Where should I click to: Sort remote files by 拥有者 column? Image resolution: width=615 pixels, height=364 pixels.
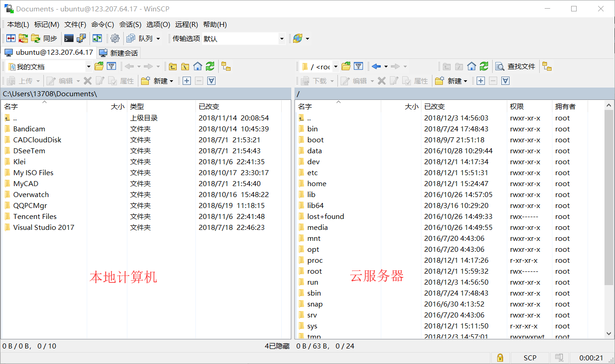570,106
